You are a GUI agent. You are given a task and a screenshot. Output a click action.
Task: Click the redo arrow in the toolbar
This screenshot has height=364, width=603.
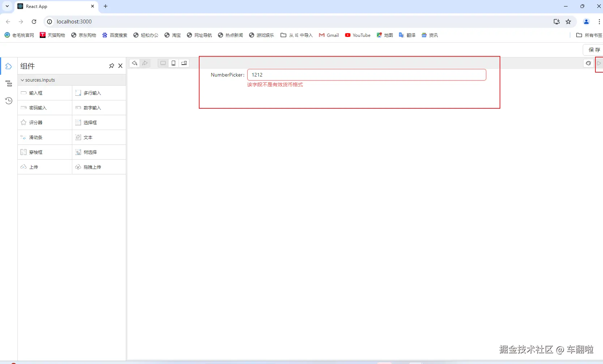(145, 63)
